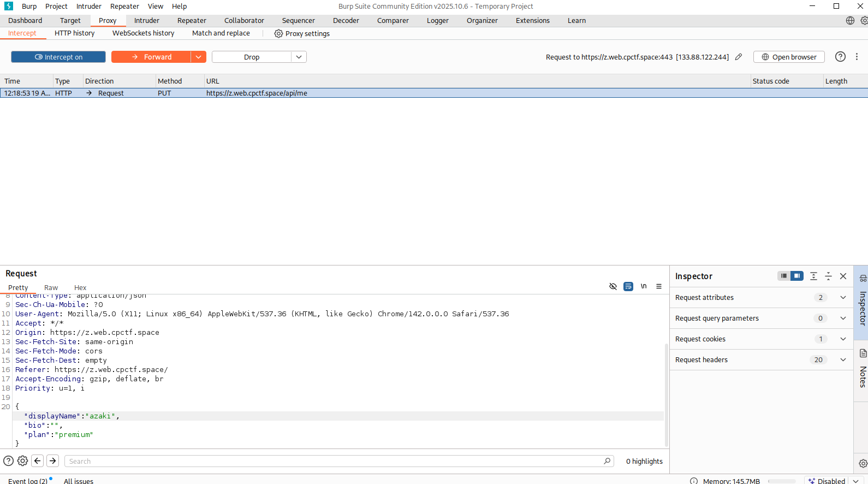Screen dimensions: 868x484
Task: Open All issues panel
Action: 79,481
